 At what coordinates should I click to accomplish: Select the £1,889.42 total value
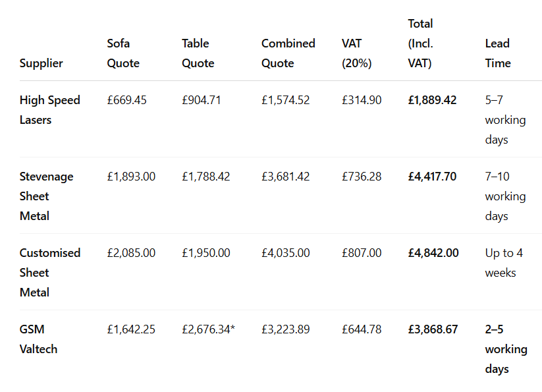pyautogui.click(x=433, y=100)
